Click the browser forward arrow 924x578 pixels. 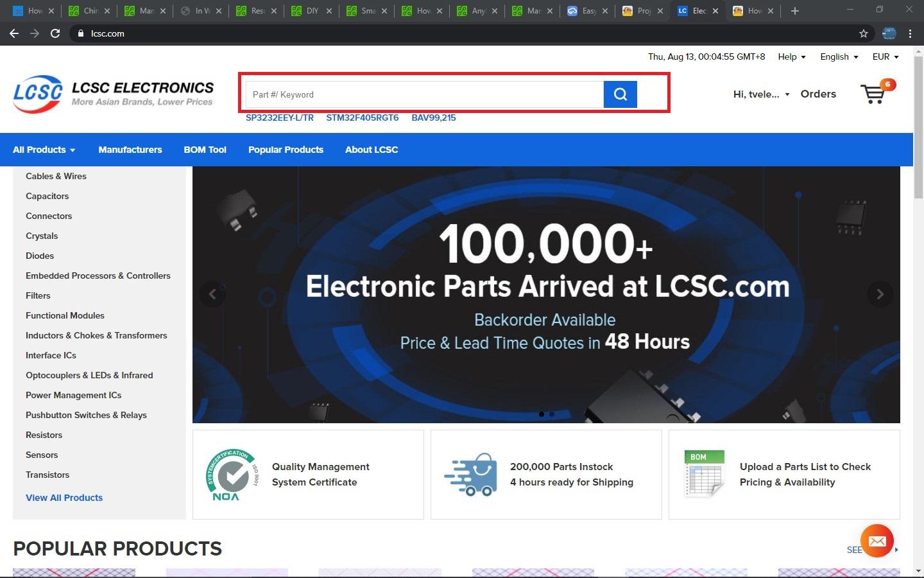(x=35, y=33)
